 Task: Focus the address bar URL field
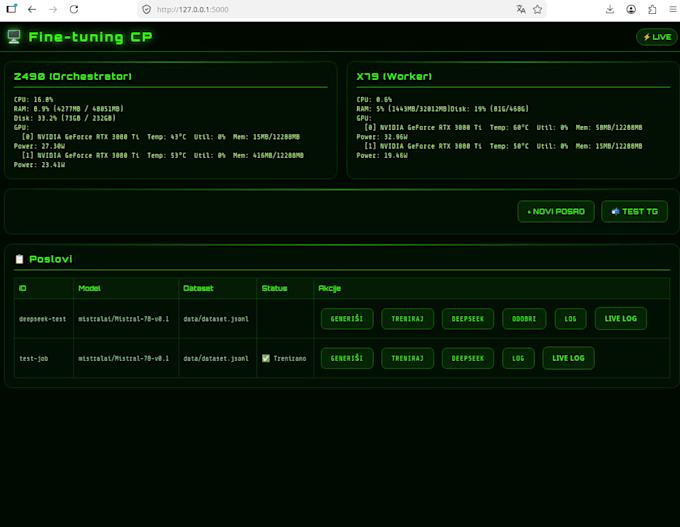pos(330,9)
